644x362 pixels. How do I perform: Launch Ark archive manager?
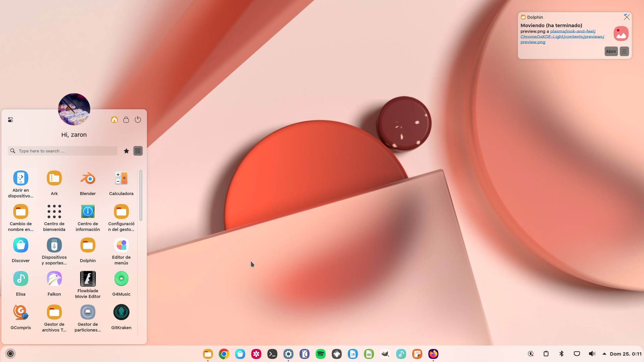point(54,183)
